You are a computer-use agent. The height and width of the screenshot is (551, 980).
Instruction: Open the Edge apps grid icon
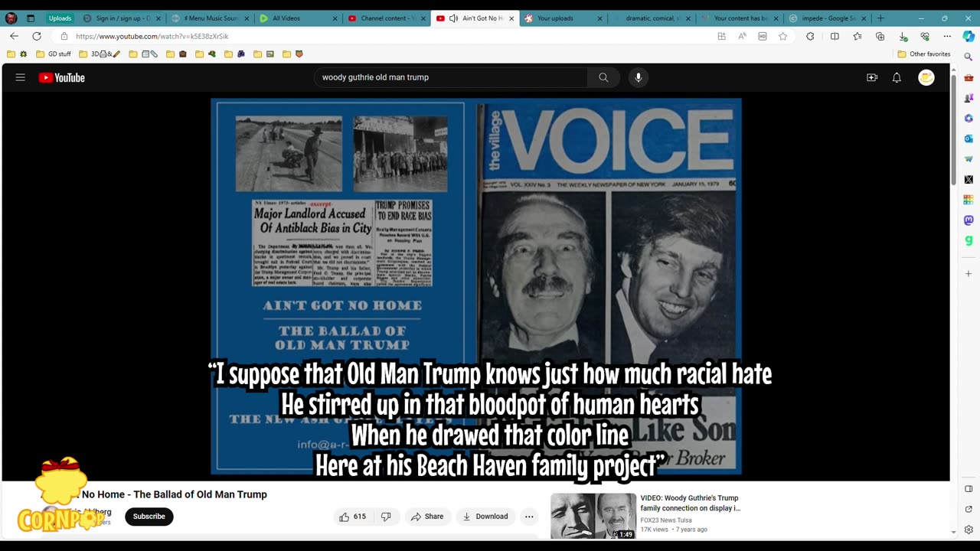[x=721, y=36]
